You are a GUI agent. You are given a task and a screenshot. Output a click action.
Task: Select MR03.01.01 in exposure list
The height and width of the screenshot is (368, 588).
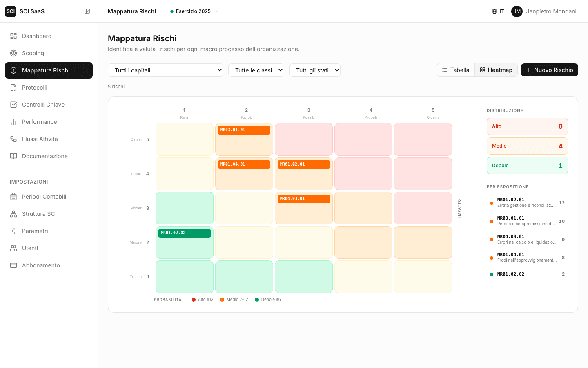[x=527, y=221]
